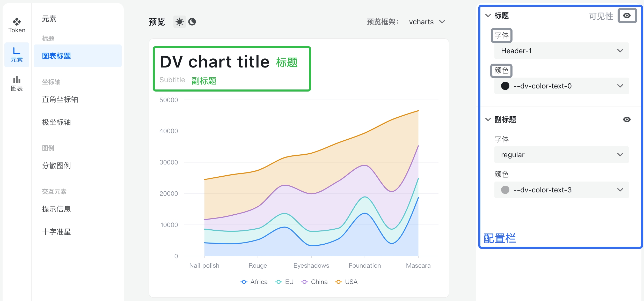The height and width of the screenshot is (301, 644).
Task: Toggle the 标题 visibility eye icon
Action: tap(627, 16)
